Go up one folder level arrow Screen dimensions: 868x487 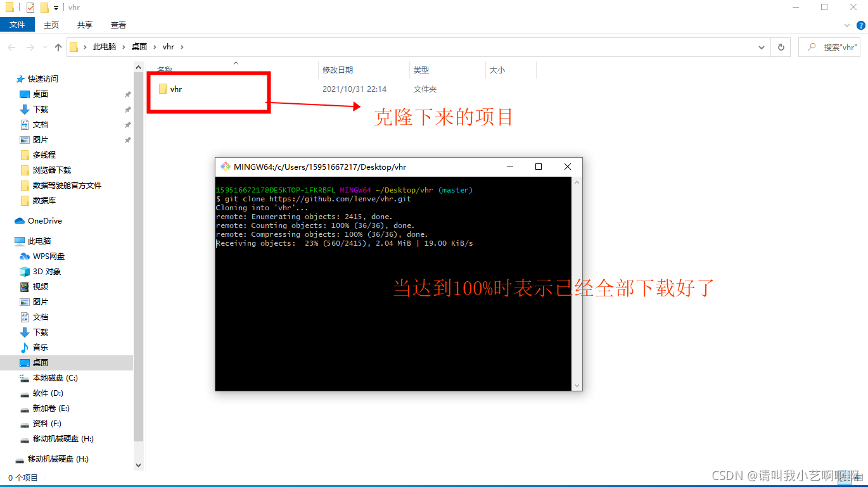(58, 47)
